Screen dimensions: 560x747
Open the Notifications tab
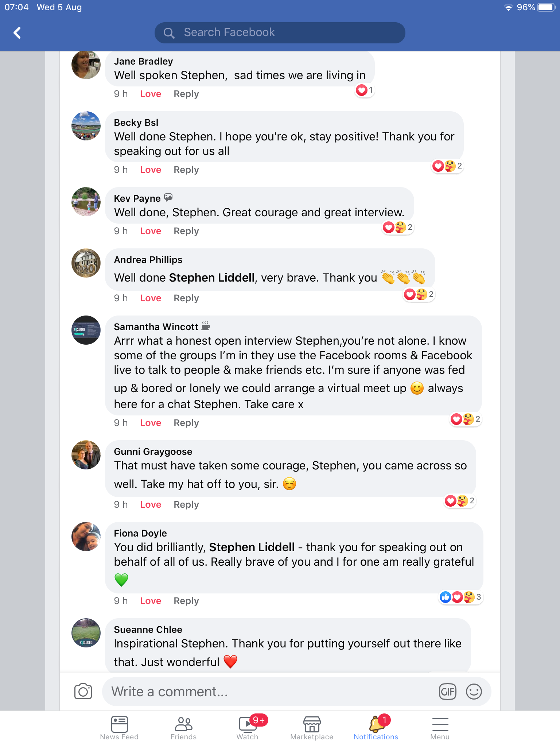tap(376, 728)
